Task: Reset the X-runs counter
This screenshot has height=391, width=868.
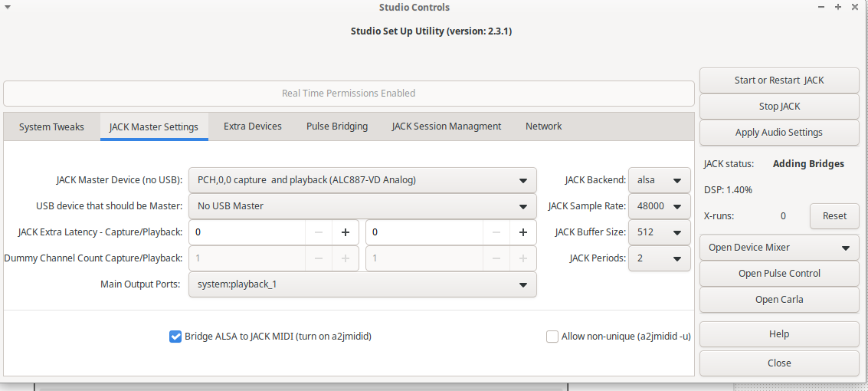Action: (x=834, y=216)
